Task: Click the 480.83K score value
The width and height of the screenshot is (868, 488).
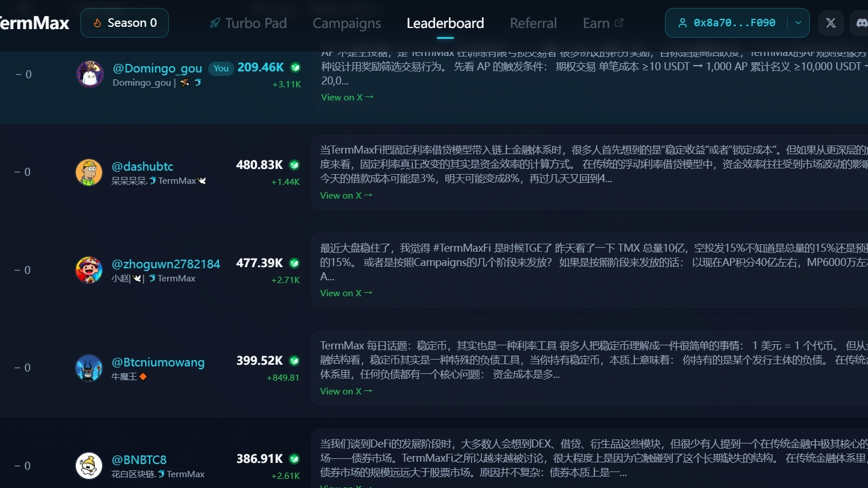Action: click(259, 165)
